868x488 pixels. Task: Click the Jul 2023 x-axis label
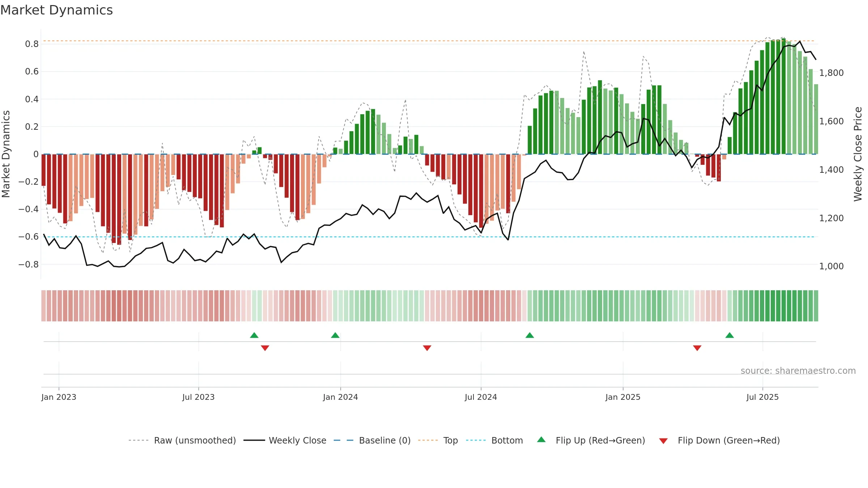click(x=199, y=397)
